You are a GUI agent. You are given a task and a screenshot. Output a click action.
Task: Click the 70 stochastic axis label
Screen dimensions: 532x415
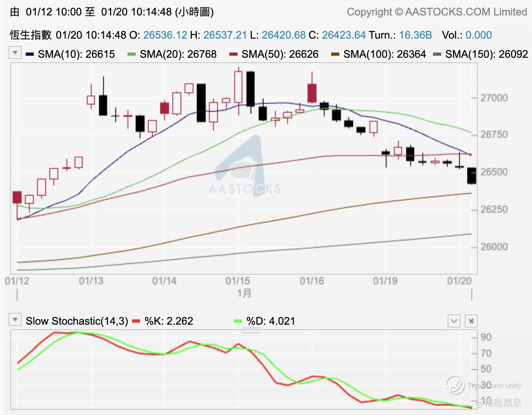(x=486, y=353)
